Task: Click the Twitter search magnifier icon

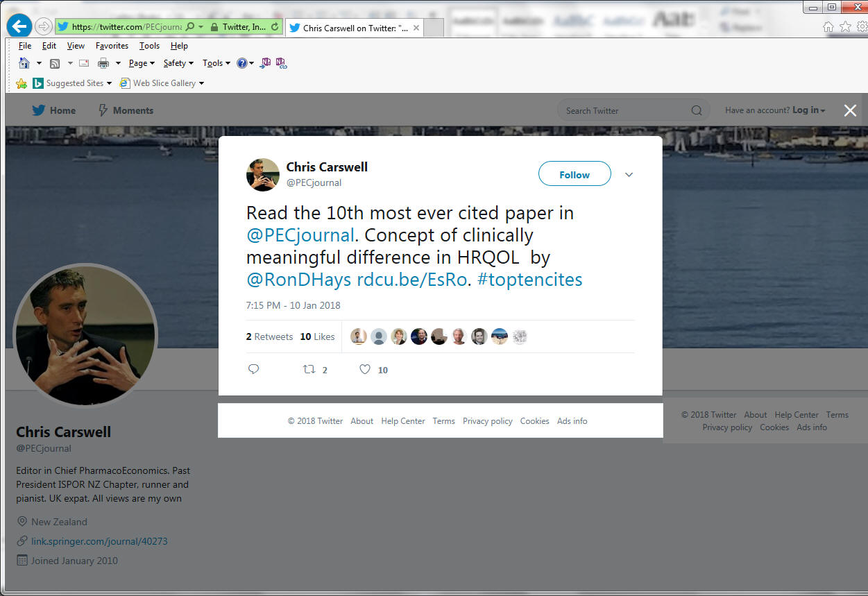Action: pos(697,110)
